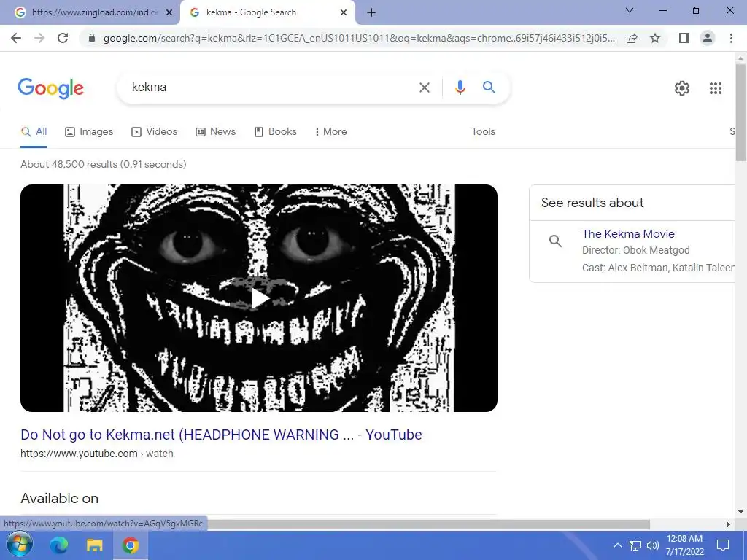Close the zingload.com tab

pos(169,12)
